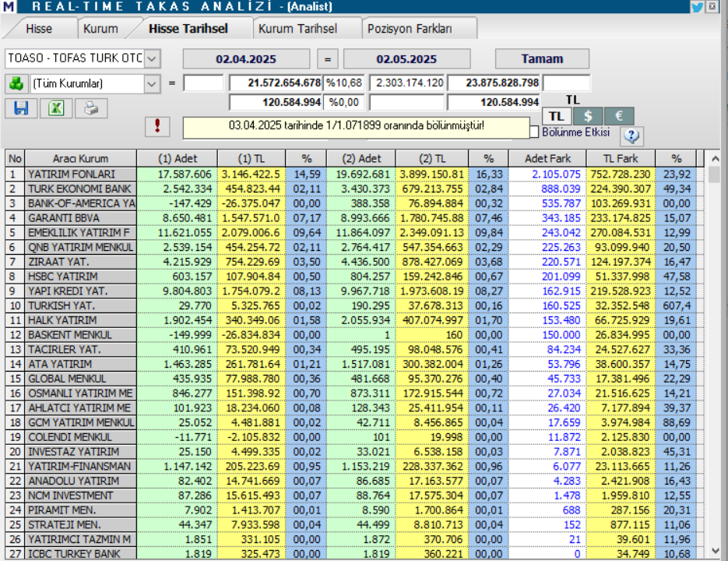Select ZIRAAT YAT. row
Viewport: 728px width, 561px height.
click(x=355, y=262)
